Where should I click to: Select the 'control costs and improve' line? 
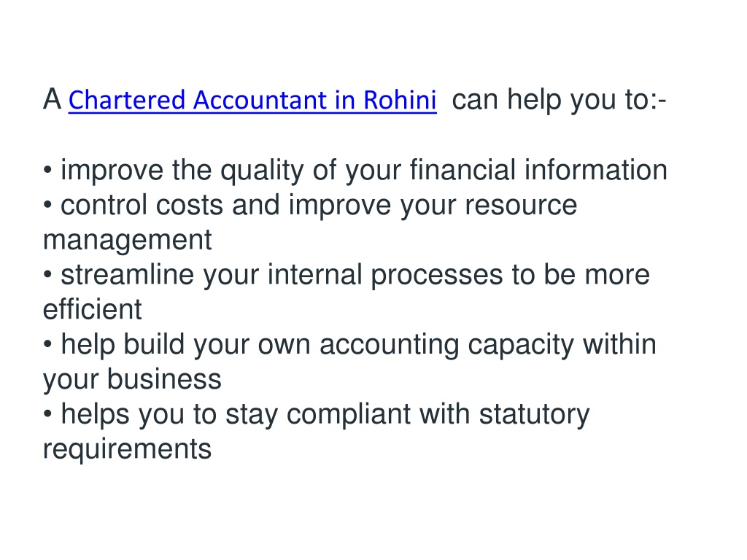pyautogui.click(x=311, y=206)
